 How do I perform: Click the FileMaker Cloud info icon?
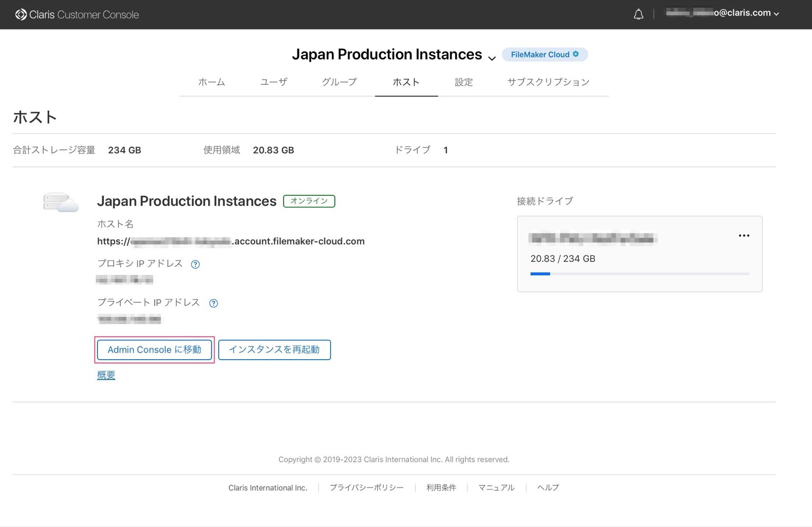click(x=575, y=54)
